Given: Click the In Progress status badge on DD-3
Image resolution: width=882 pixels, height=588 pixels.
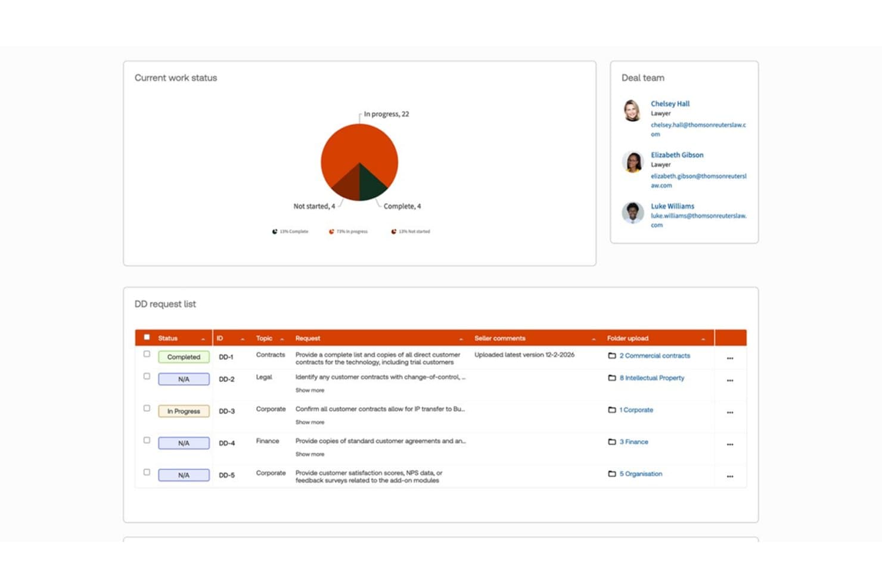Looking at the screenshot, I should 184,411.
